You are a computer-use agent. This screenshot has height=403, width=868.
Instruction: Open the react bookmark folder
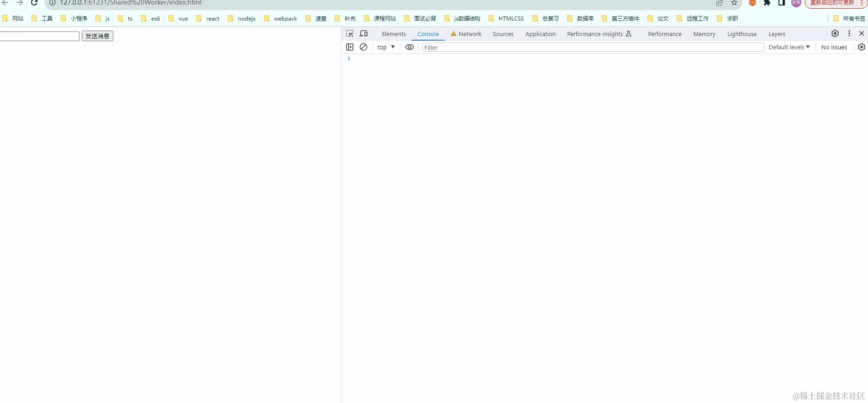coord(208,19)
